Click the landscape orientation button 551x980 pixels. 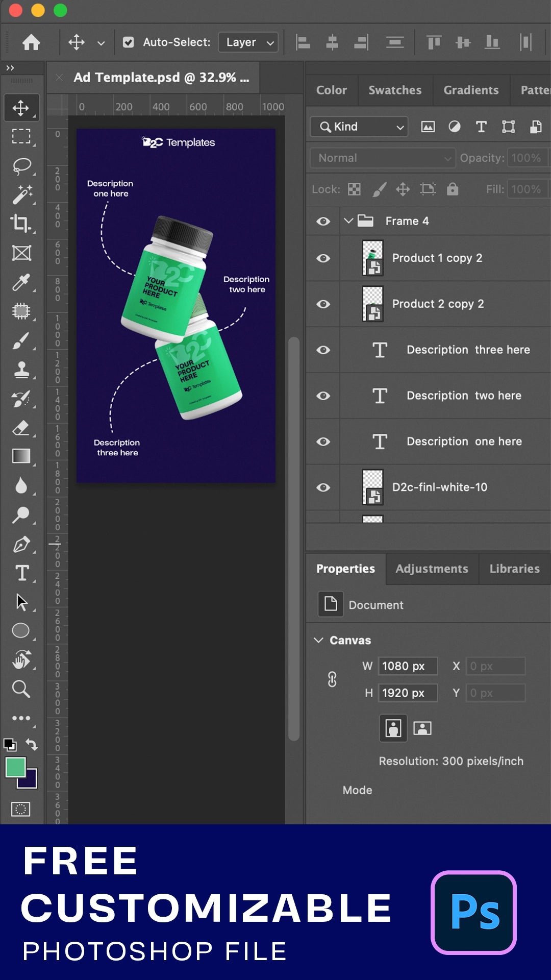[x=422, y=728]
